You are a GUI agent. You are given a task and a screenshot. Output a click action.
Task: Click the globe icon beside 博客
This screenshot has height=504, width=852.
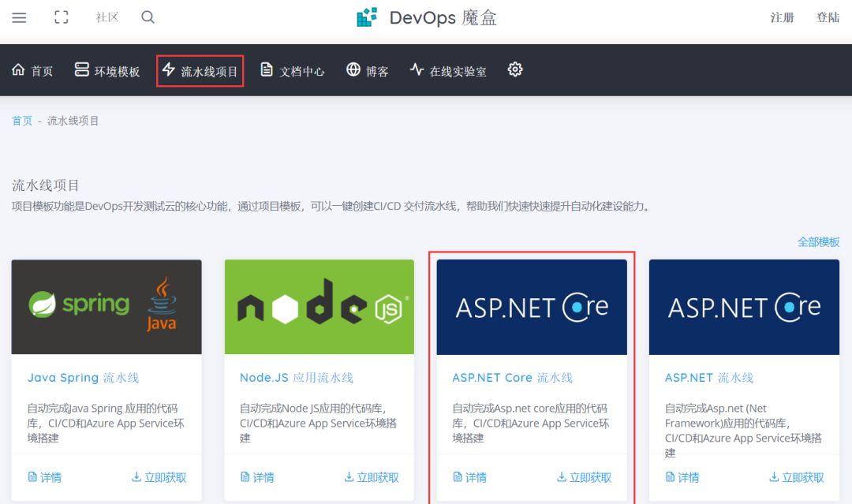tap(353, 69)
